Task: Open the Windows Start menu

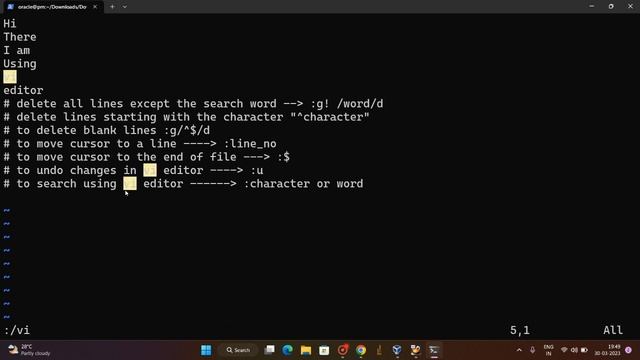Action: (x=206, y=350)
